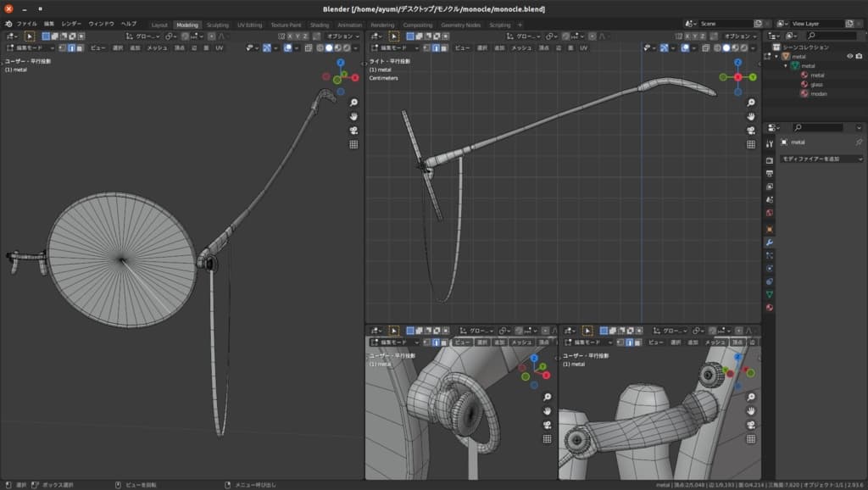
Task: Click the zoom magnifier icon in the left viewport
Action: click(x=353, y=102)
